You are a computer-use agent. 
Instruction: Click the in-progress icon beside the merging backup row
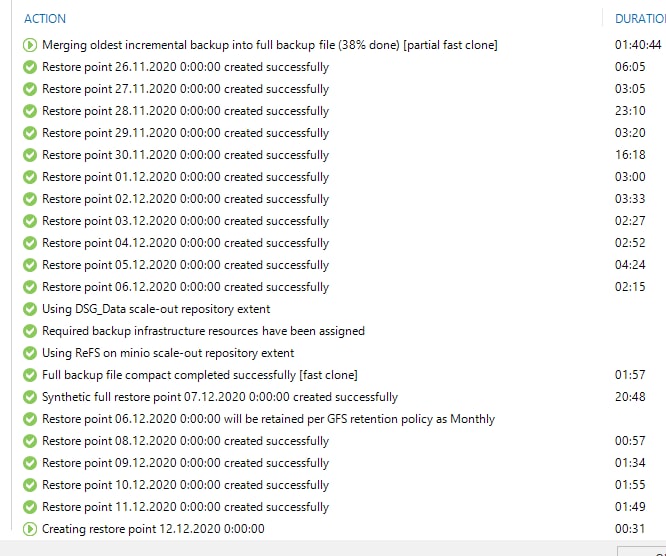coord(30,45)
